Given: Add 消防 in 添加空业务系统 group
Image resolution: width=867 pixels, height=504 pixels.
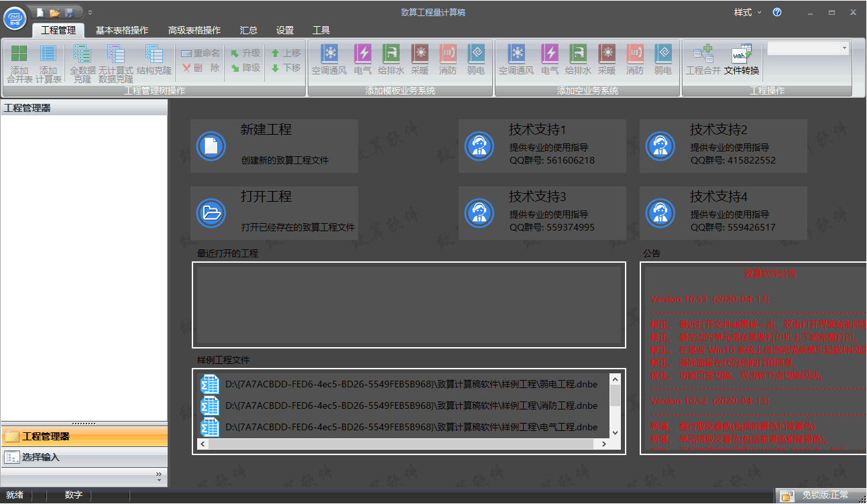Looking at the screenshot, I should 635,60.
